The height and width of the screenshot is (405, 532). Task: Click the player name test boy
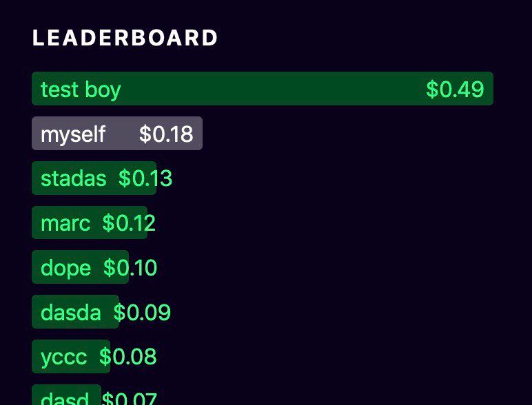81,90
